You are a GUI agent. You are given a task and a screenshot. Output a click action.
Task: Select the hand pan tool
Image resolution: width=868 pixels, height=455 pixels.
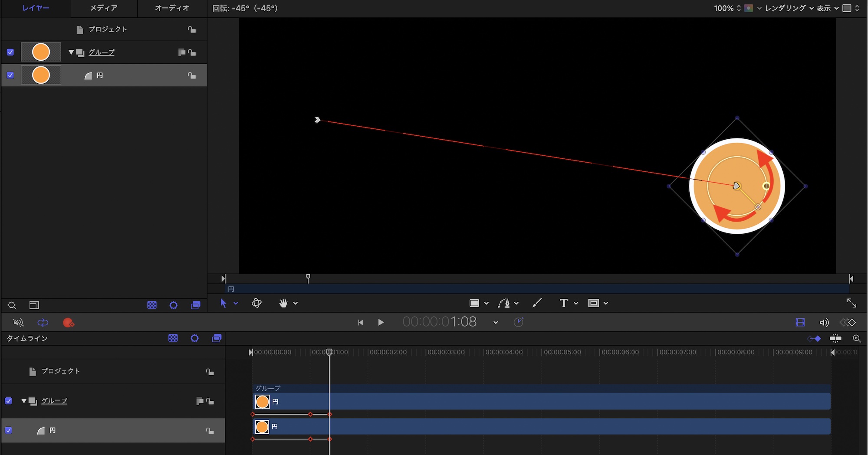click(x=283, y=303)
